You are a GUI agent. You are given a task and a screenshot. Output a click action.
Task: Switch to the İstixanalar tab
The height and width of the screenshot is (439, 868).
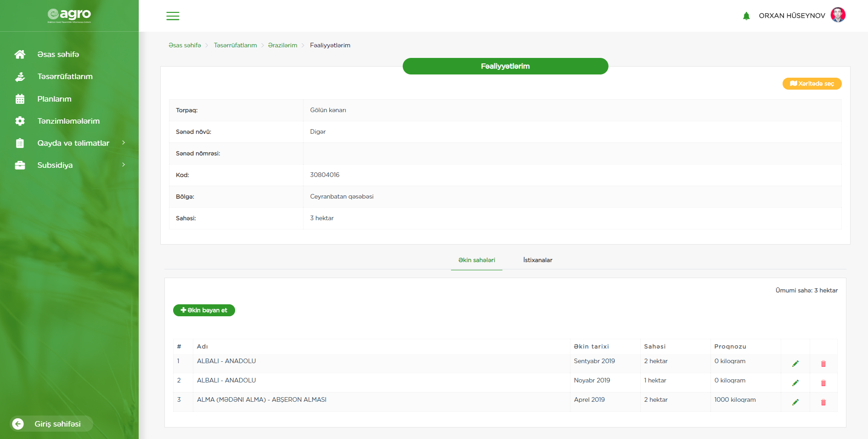coord(537,260)
